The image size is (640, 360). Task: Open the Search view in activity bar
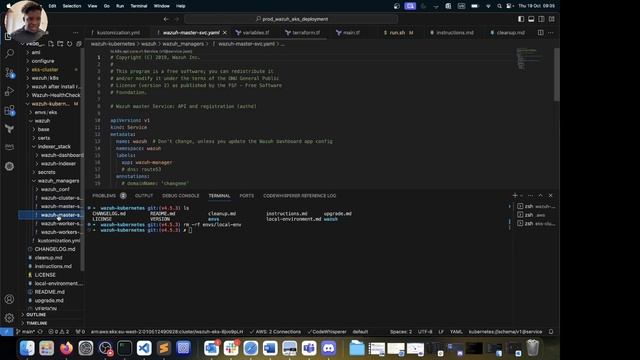coord(9,53)
